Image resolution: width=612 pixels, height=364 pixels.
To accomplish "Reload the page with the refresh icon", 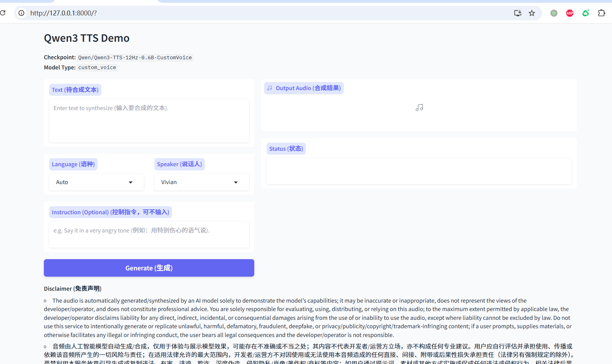I will pos(3,13).
